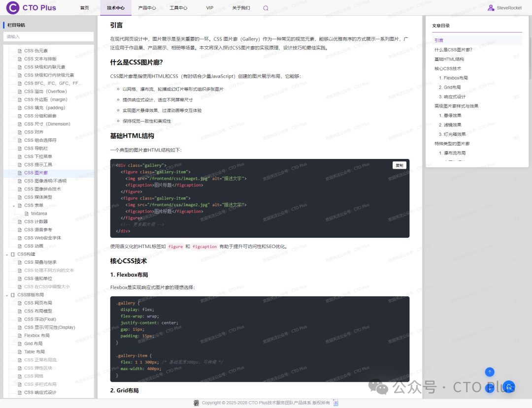Jump to 特殊类型的图片廊 in article contents

[x=452, y=144]
